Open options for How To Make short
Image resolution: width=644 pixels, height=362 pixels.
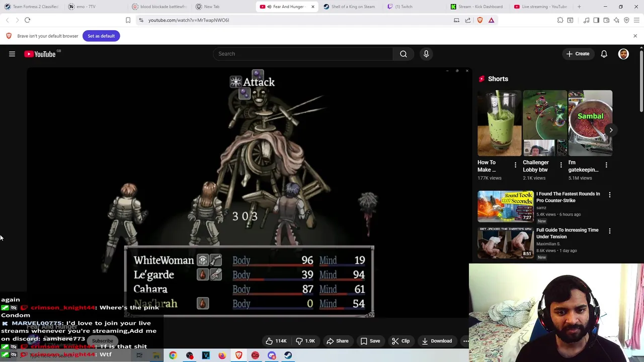pos(515,165)
